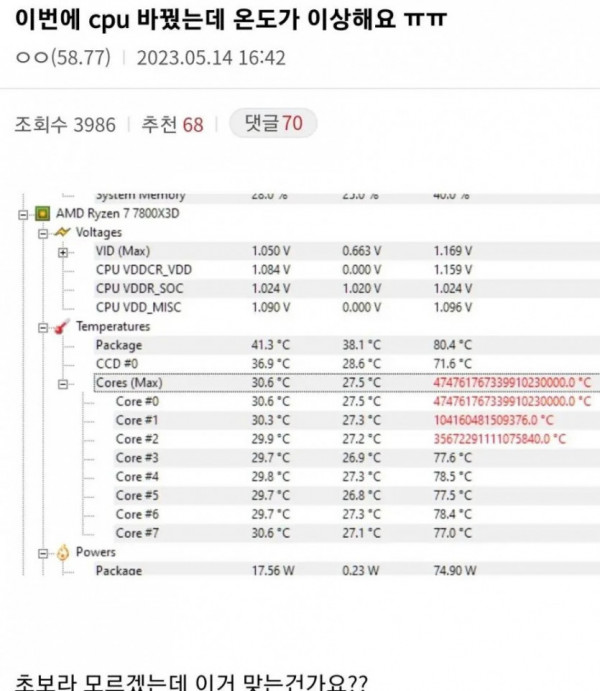Click Package power max value 74.90 W
This screenshot has height=691, width=600.
tap(455, 571)
